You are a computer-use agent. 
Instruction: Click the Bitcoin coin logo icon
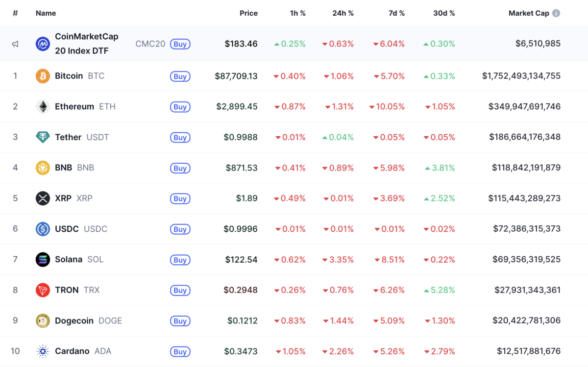click(43, 76)
